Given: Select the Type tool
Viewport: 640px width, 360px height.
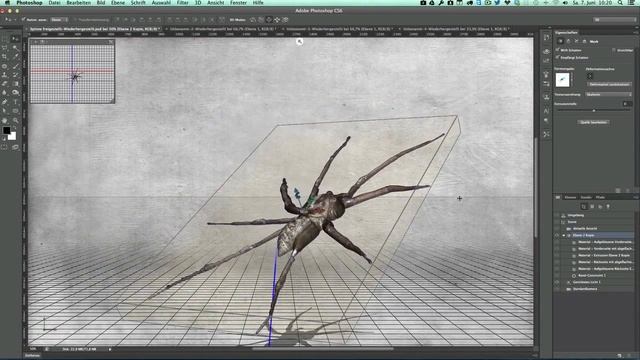Looking at the screenshot, I should point(15,102).
